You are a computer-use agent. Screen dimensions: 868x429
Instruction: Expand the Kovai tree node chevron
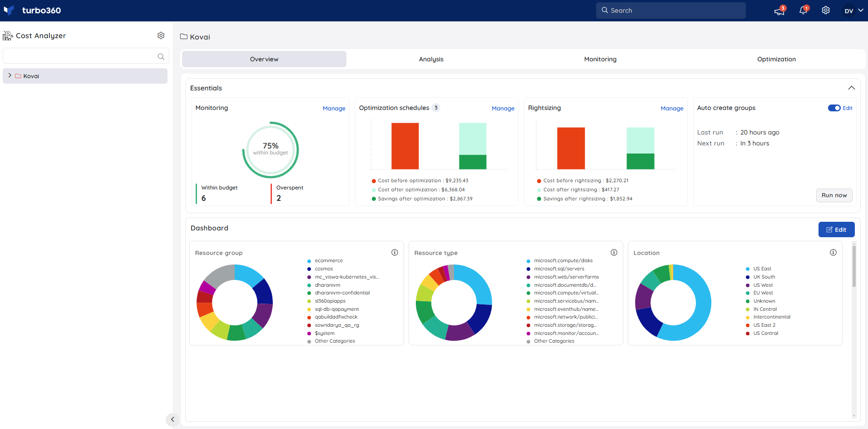click(x=10, y=75)
